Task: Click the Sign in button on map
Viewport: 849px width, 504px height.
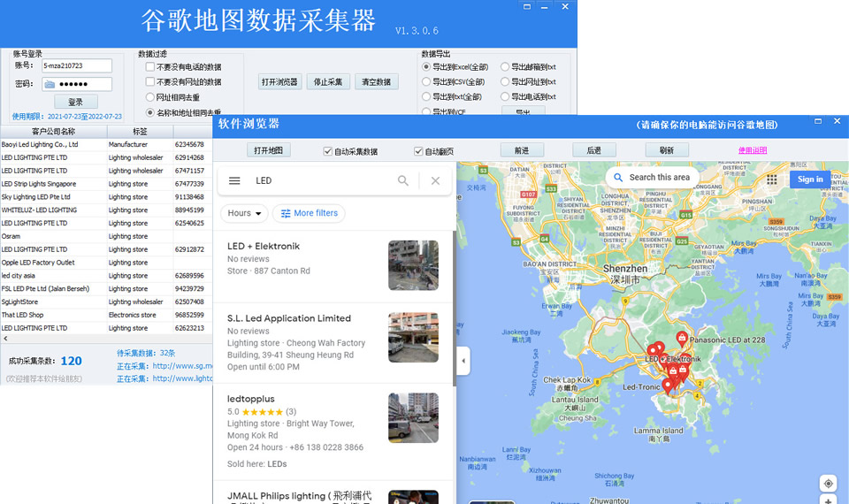Action: click(810, 179)
